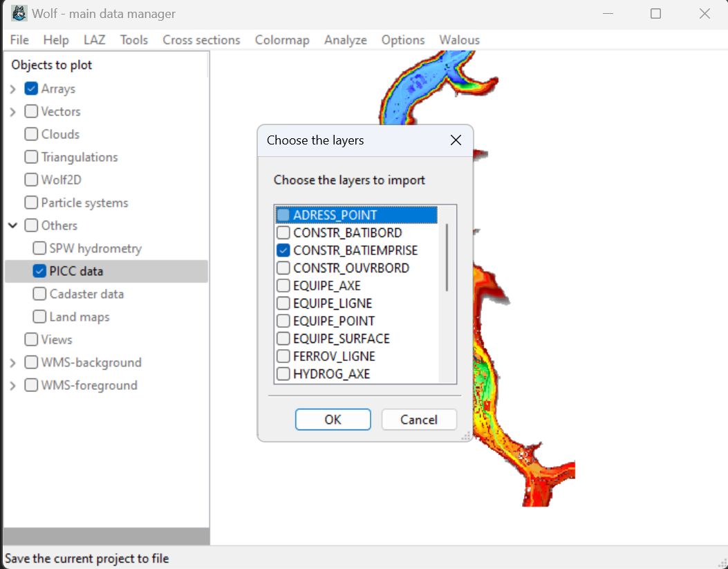Uncheck the CONSTR_BATIEMPRISE layer
728x569 pixels.
pyautogui.click(x=283, y=250)
